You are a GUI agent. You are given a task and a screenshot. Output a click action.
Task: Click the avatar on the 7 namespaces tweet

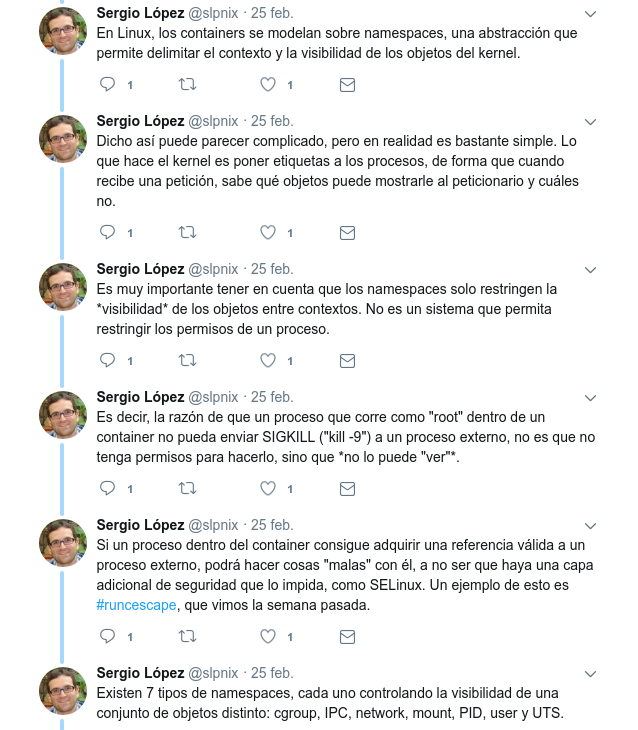click(63, 691)
